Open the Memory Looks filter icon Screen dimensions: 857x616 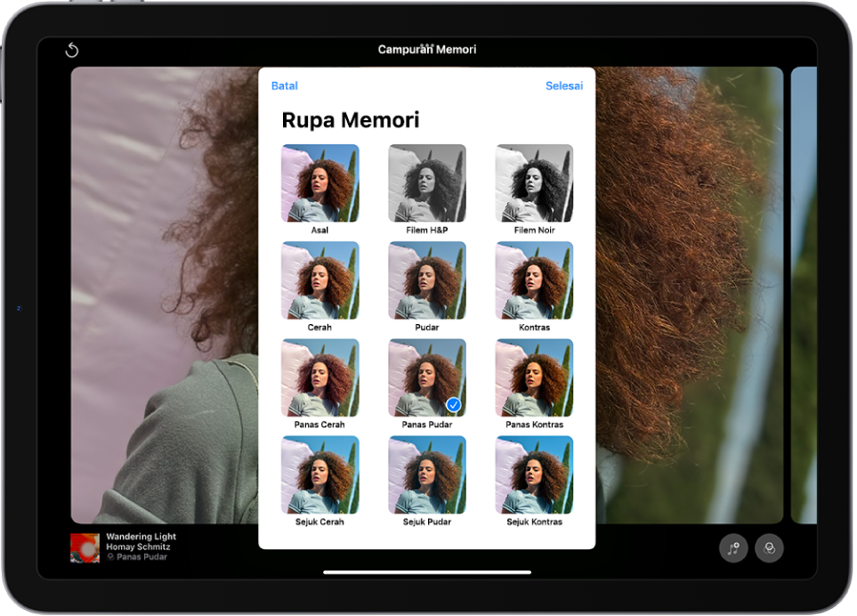tap(769, 548)
